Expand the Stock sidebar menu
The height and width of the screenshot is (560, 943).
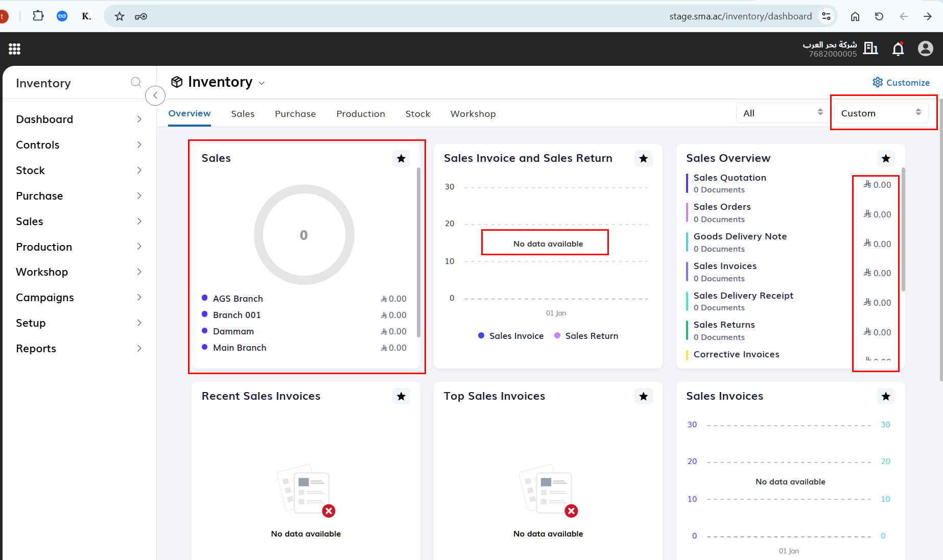point(79,171)
